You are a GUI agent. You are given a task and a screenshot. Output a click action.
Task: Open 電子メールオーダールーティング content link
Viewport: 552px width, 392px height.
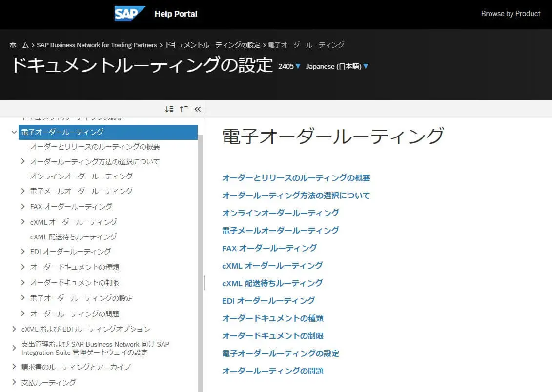(281, 231)
